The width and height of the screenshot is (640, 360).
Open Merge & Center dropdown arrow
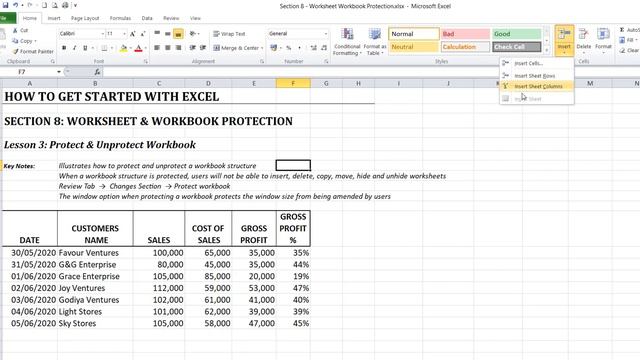click(262, 48)
